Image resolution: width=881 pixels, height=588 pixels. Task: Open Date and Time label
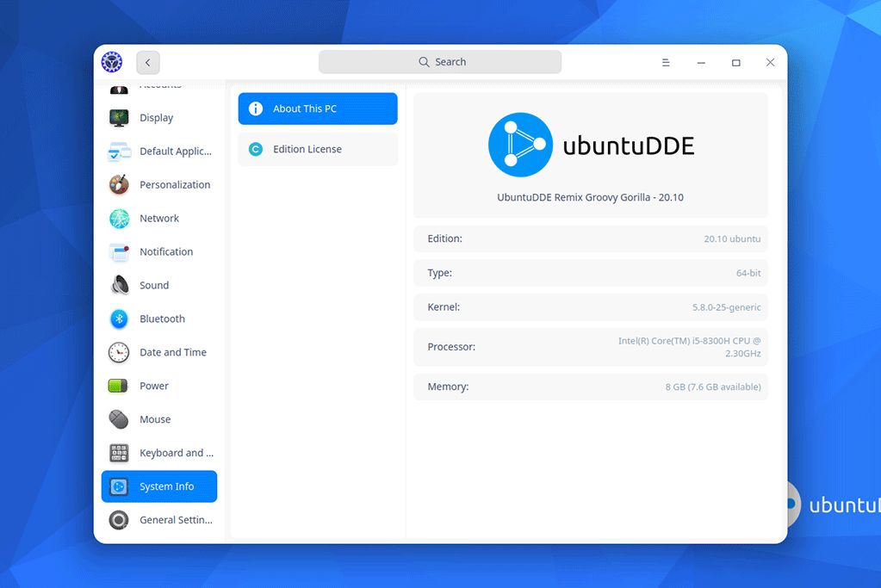point(173,352)
